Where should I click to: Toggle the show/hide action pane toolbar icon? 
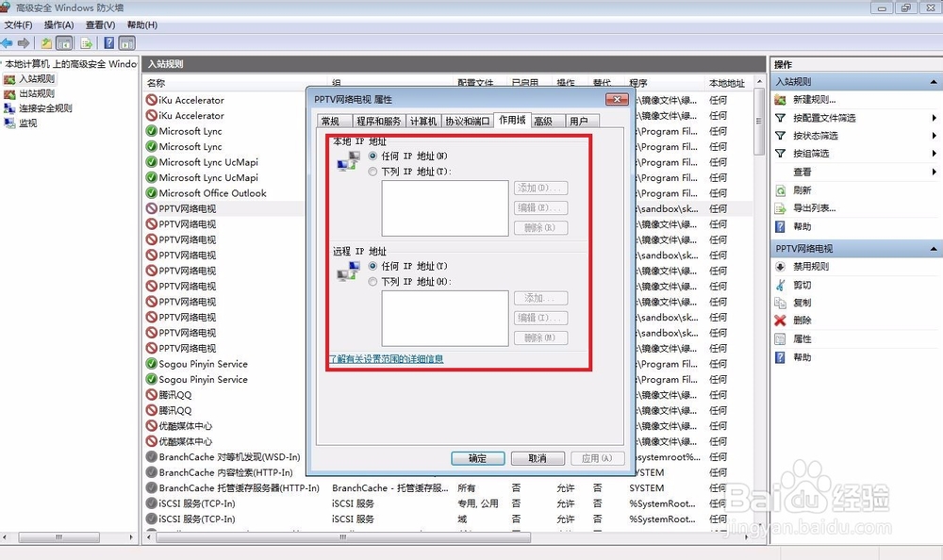tap(127, 43)
